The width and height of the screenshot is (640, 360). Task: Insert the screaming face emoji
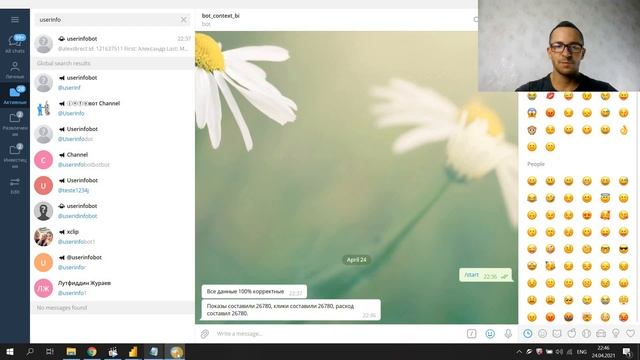click(x=532, y=113)
